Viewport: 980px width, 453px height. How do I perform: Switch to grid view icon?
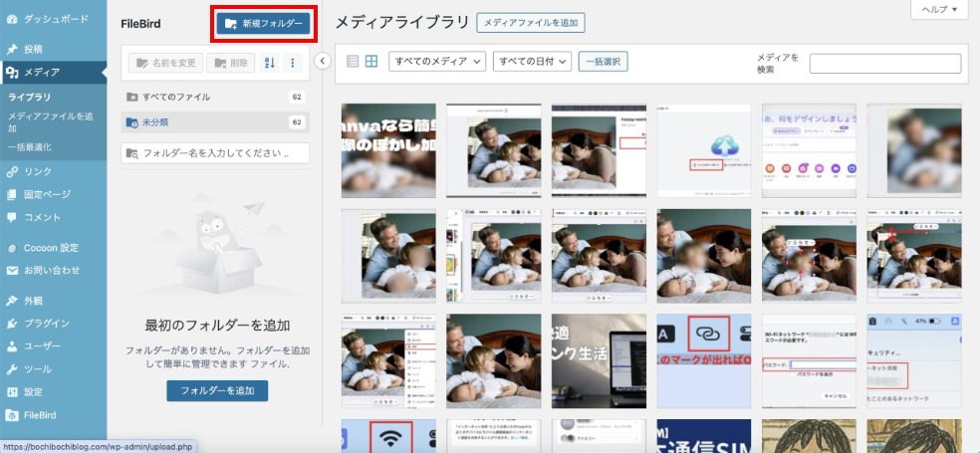point(371,62)
